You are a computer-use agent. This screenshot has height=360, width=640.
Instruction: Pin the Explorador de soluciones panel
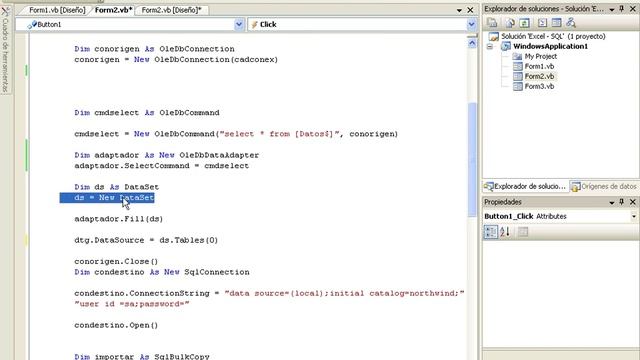point(622,9)
